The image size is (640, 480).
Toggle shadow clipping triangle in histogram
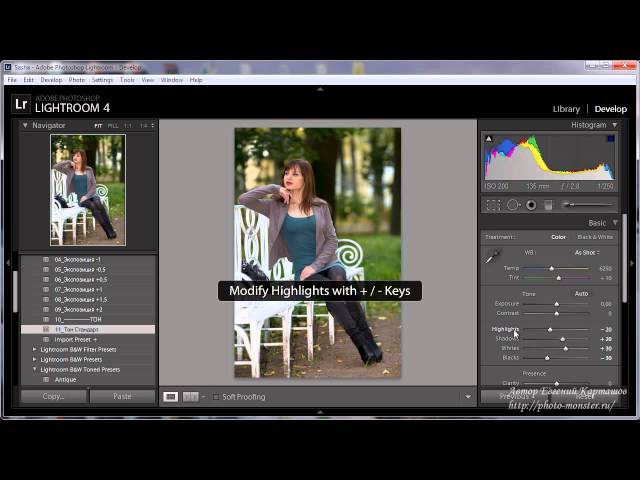489,139
